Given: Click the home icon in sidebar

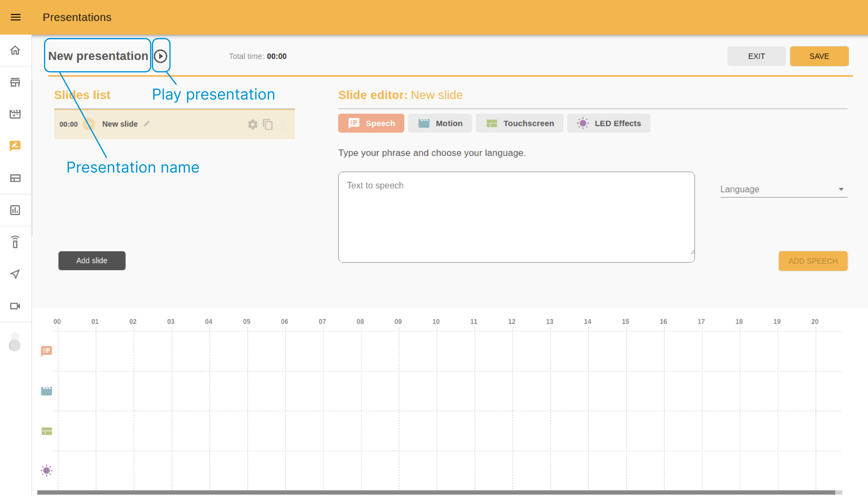Looking at the screenshot, I should (x=15, y=50).
